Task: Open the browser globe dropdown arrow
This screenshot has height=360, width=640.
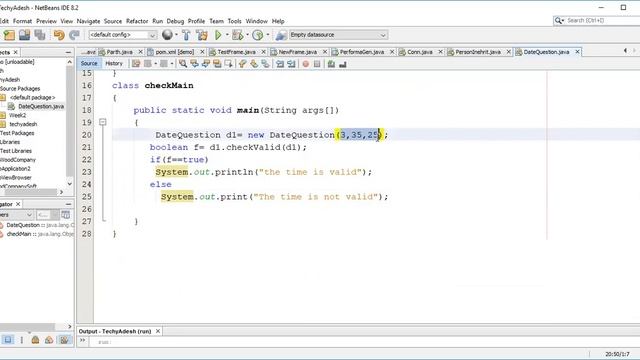Action: 176,35
